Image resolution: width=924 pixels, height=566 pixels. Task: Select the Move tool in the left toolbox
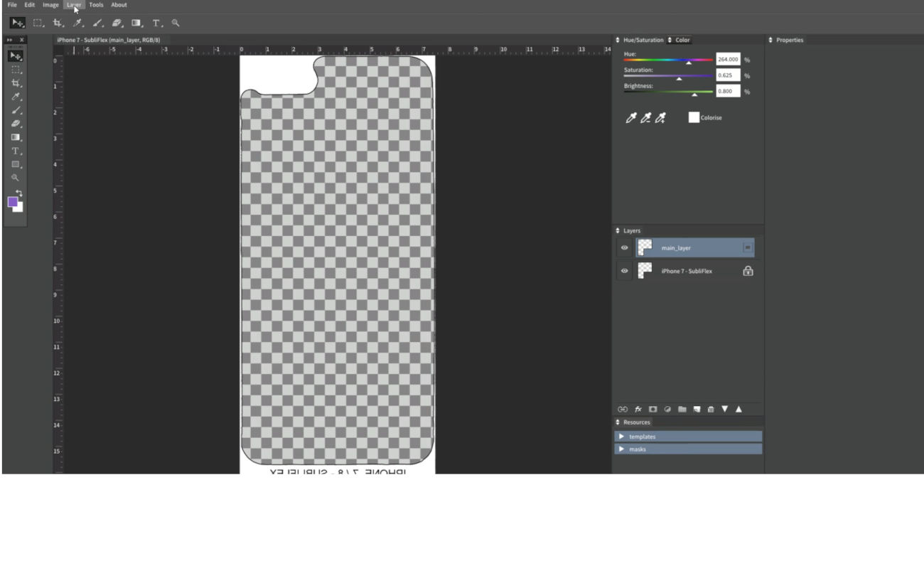(x=16, y=56)
